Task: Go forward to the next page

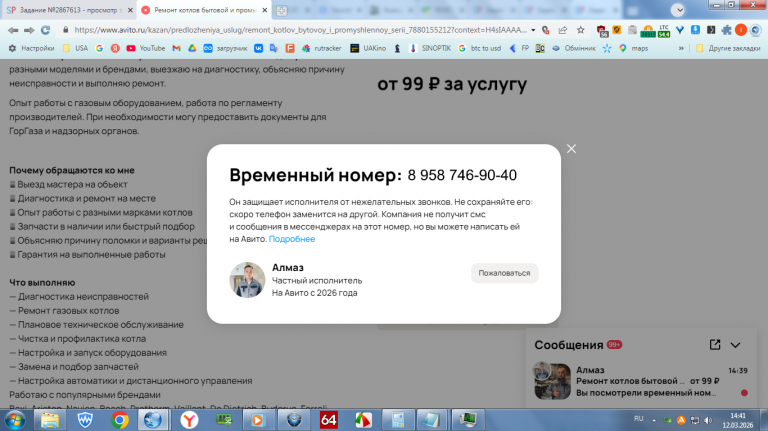Action: [x=29, y=30]
